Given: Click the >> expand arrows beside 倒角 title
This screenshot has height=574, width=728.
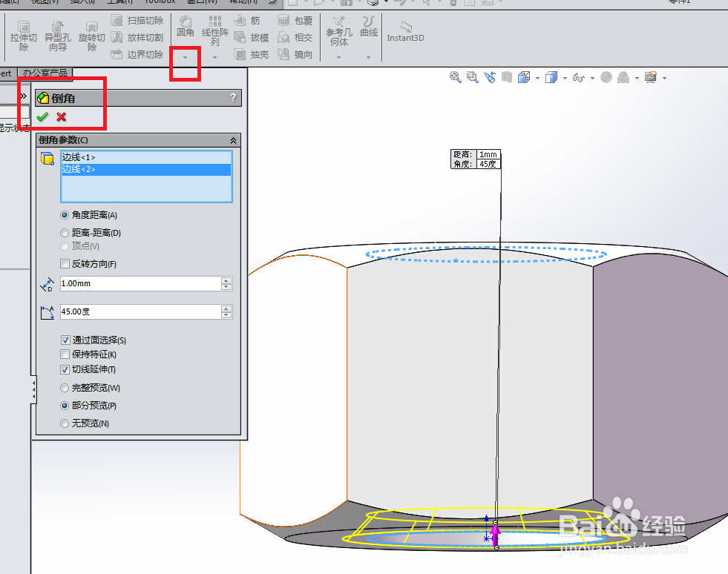Looking at the screenshot, I should tap(23, 96).
